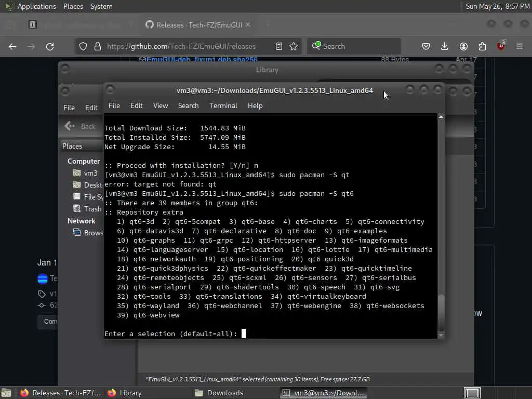This screenshot has height=399, width=532.
Task: Open Firefox downloads arrow icon
Action: (x=445, y=46)
